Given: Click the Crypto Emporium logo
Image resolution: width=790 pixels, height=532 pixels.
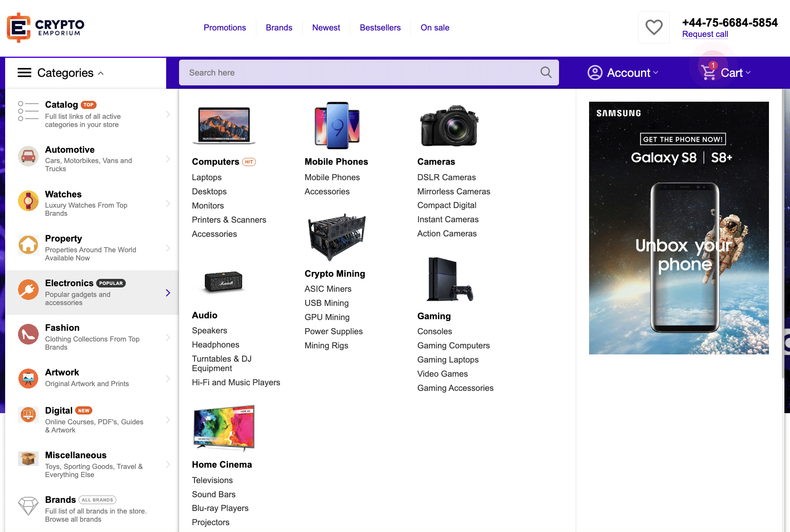Looking at the screenshot, I should click(46, 27).
